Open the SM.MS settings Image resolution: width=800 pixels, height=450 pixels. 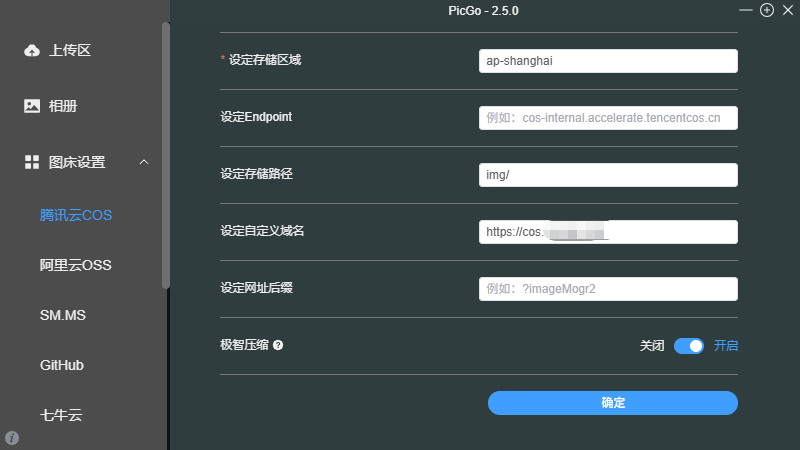[x=63, y=315]
